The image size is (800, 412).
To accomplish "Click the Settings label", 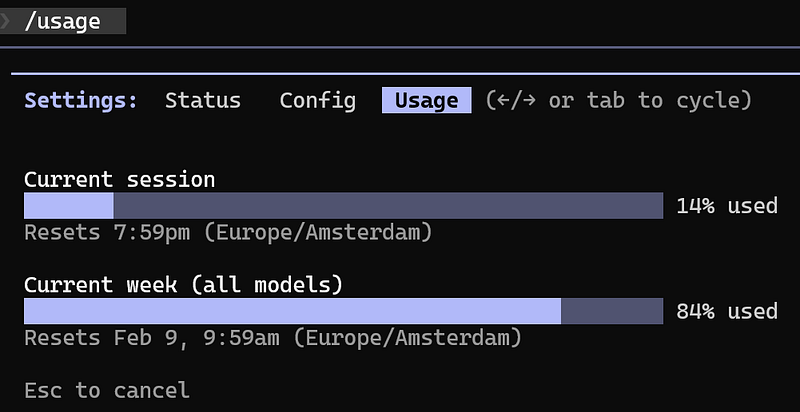I will (x=81, y=100).
